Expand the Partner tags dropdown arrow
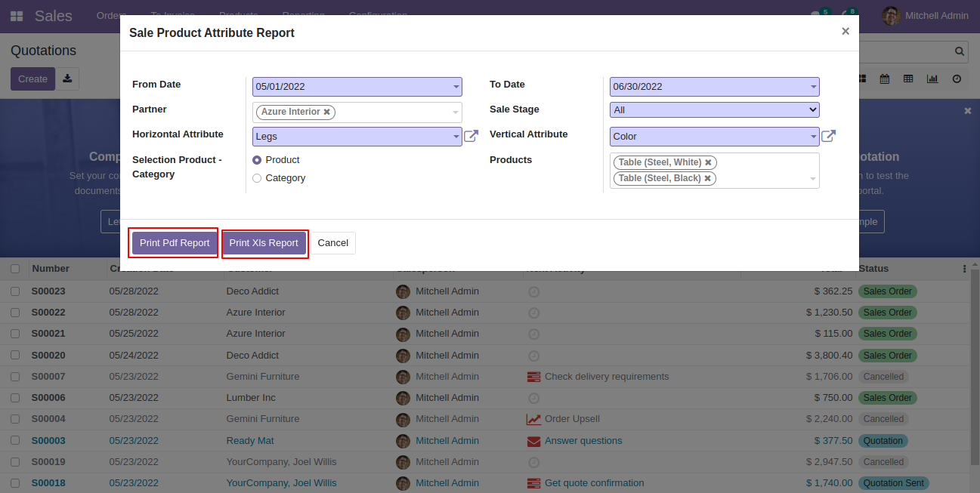 tap(456, 112)
